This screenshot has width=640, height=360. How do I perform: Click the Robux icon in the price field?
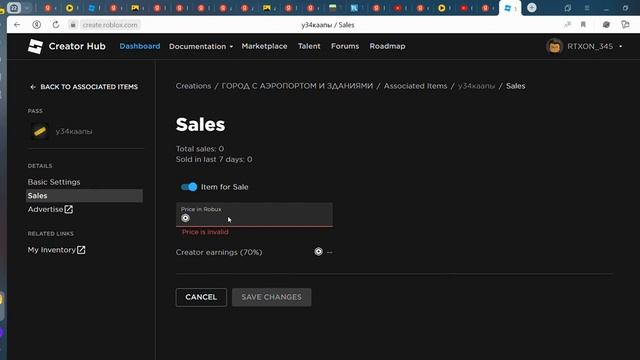(x=185, y=218)
